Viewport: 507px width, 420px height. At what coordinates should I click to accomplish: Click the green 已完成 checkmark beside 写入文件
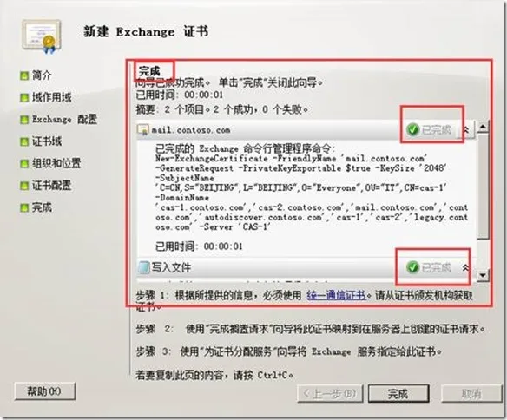(412, 267)
